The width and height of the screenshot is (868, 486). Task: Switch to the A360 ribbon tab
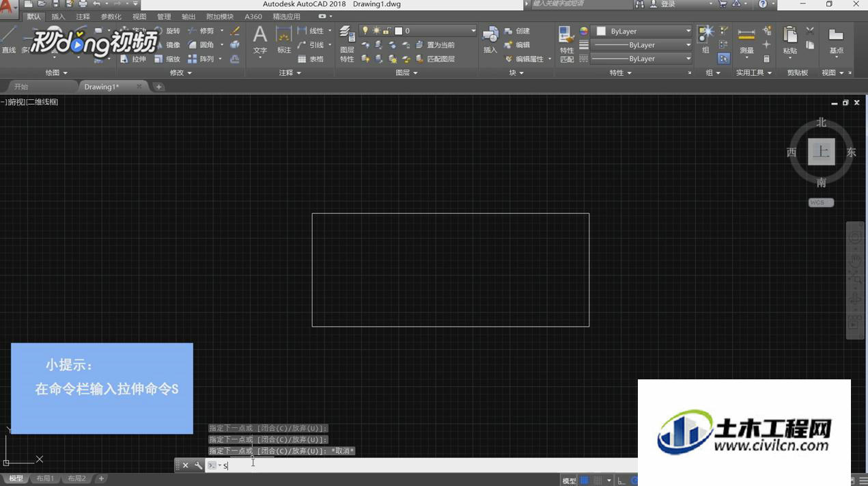tap(253, 16)
